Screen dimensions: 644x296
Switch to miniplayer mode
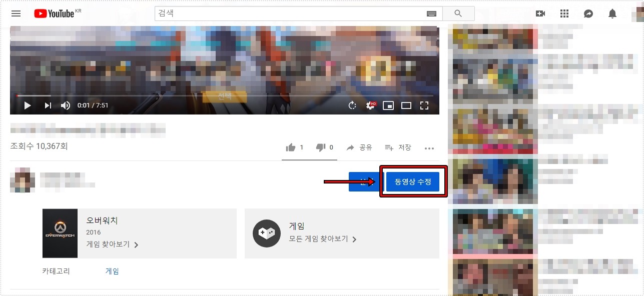(x=388, y=105)
